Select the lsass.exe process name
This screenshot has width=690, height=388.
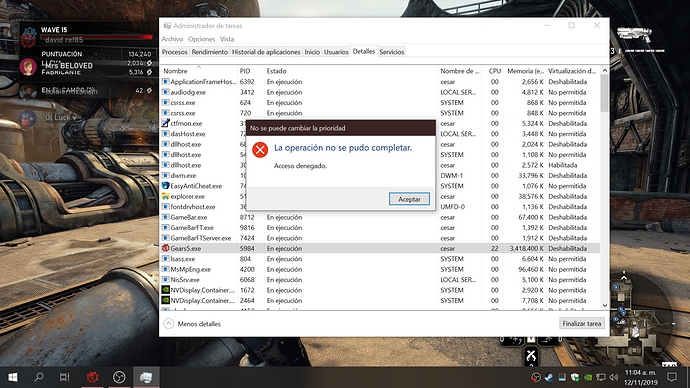(x=183, y=259)
